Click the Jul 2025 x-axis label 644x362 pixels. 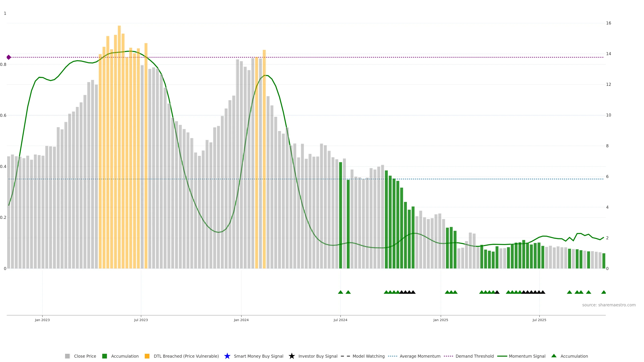coord(539,320)
